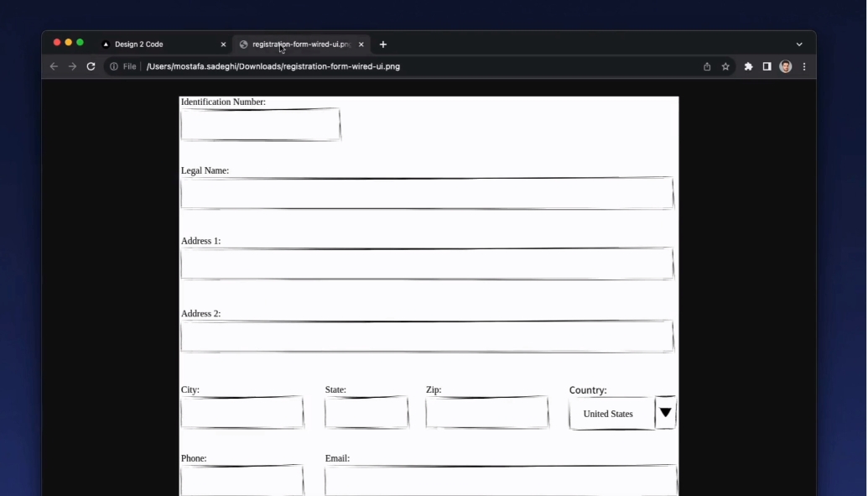Open the Extensions puzzle icon
This screenshot has width=868, height=496.
pyautogui.click(x=748, y=66)
